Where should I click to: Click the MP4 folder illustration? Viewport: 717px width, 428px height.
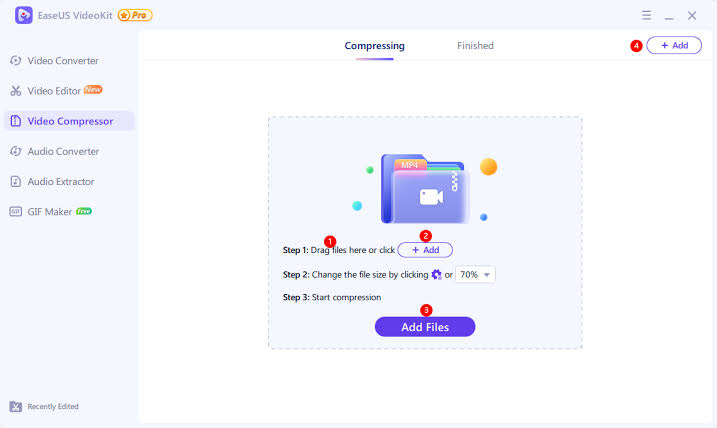(x=425, y=189)
